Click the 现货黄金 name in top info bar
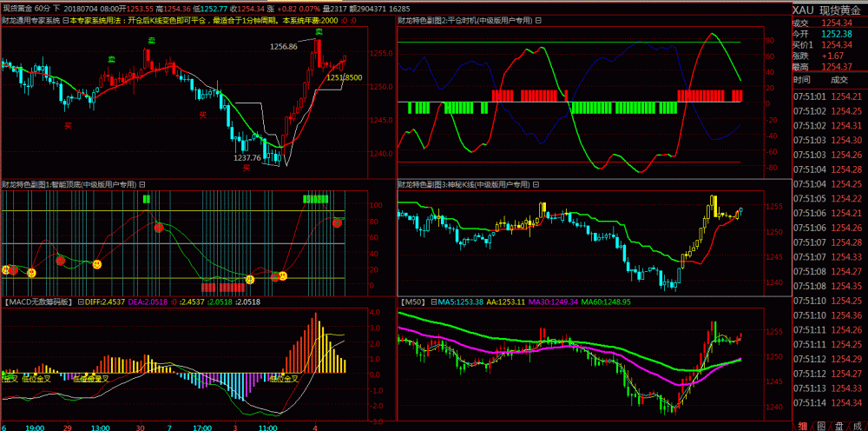This screenshot has width=868, height=431. tap(17, 9)
